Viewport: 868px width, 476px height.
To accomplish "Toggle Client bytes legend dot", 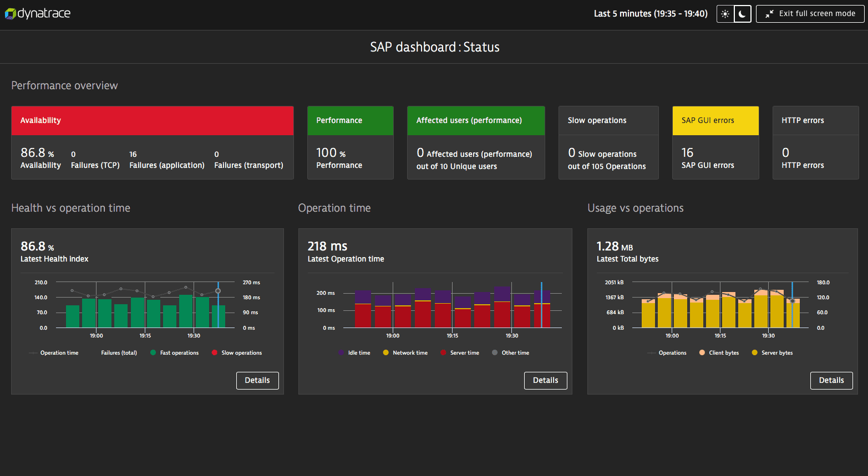I will (702, 352).
